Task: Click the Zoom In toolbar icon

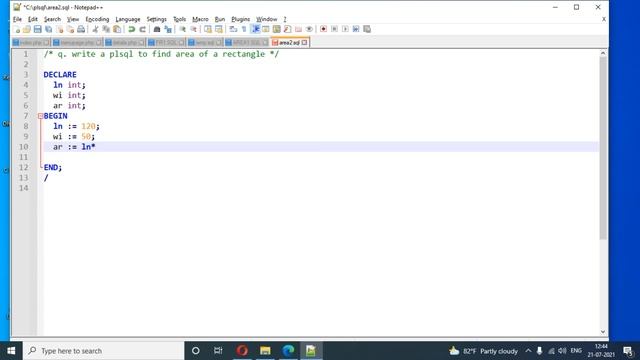Action: (182, 29)
